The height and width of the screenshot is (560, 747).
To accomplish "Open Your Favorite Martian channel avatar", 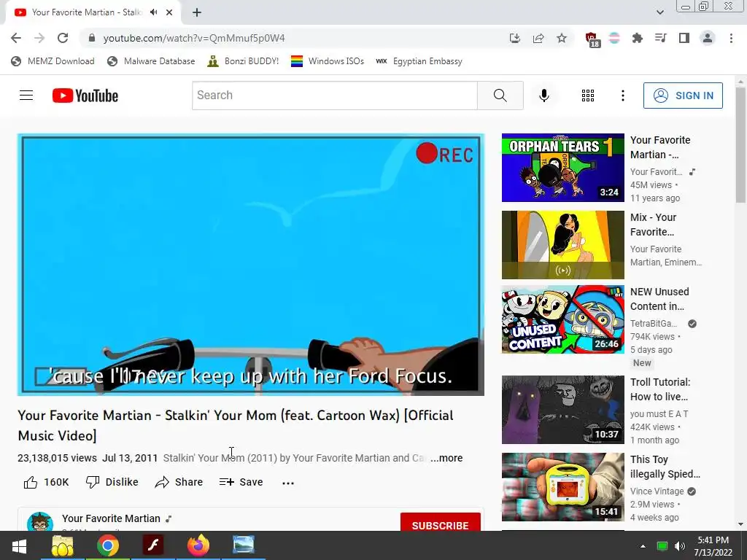I will click(x=40, y=522).
